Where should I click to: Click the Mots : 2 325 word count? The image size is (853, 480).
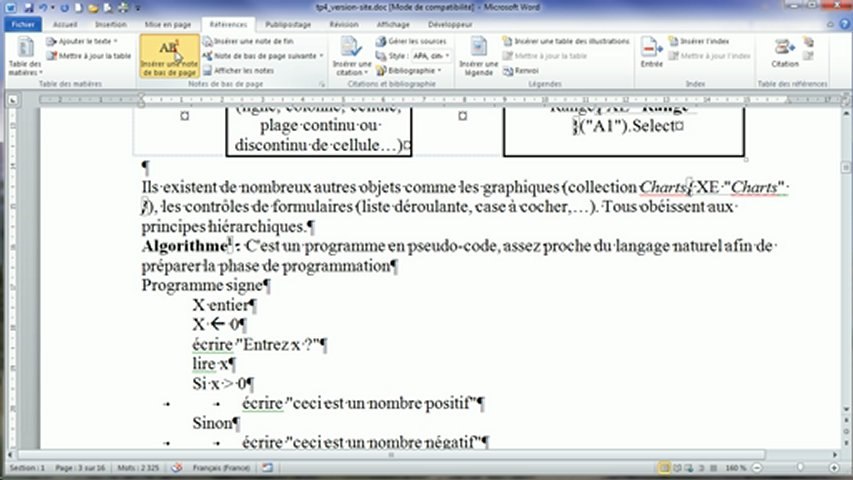coord(138,468)
